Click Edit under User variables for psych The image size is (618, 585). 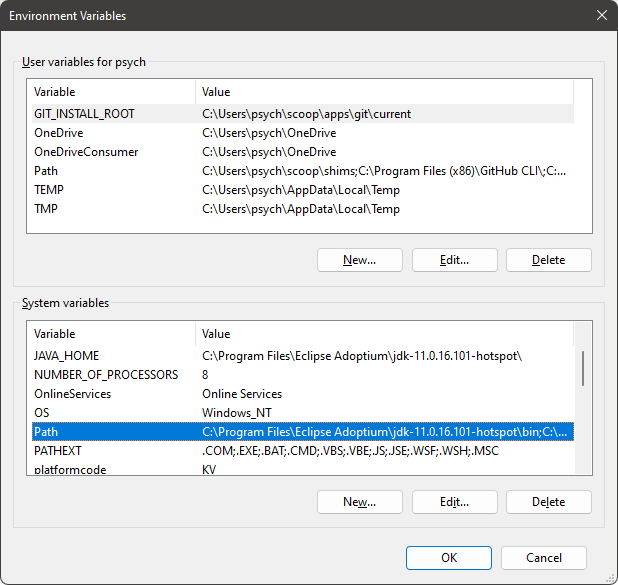pos(454,260)
